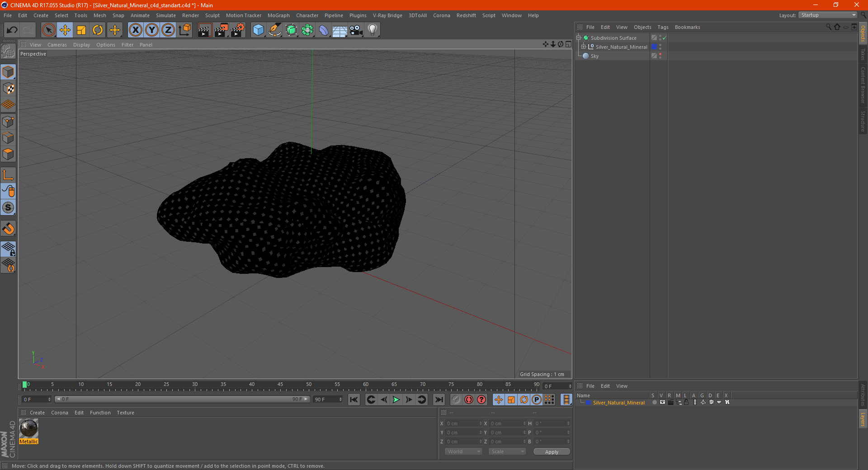Add Subdivision Surface generator icon
Image resolution: width=868 pixels, height=470 pixels.
coord(291,30)
